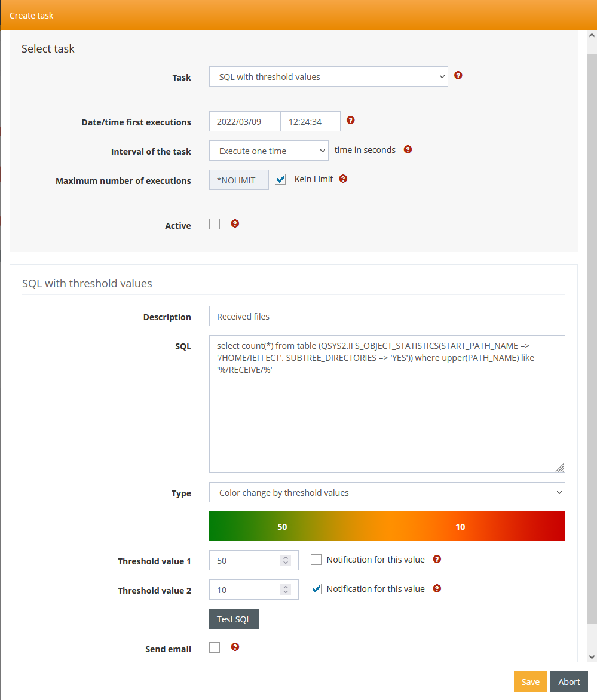Click help icon next to Send email
This screenshot has width=597, height=700.
point(235,647)
